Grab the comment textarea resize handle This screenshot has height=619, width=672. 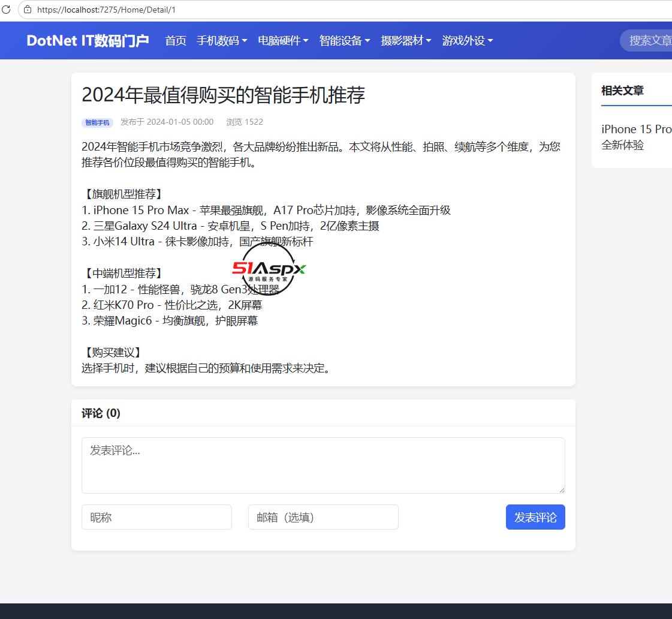tap(562, 490)
